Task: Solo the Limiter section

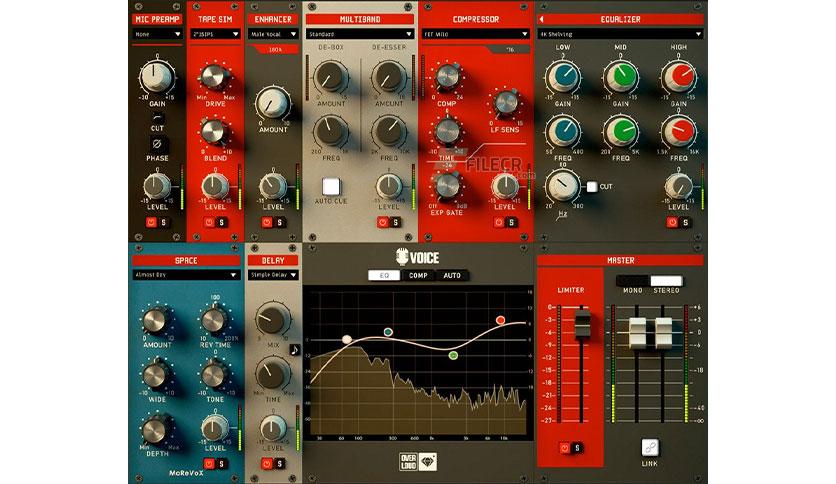Action: click(577, 448)
